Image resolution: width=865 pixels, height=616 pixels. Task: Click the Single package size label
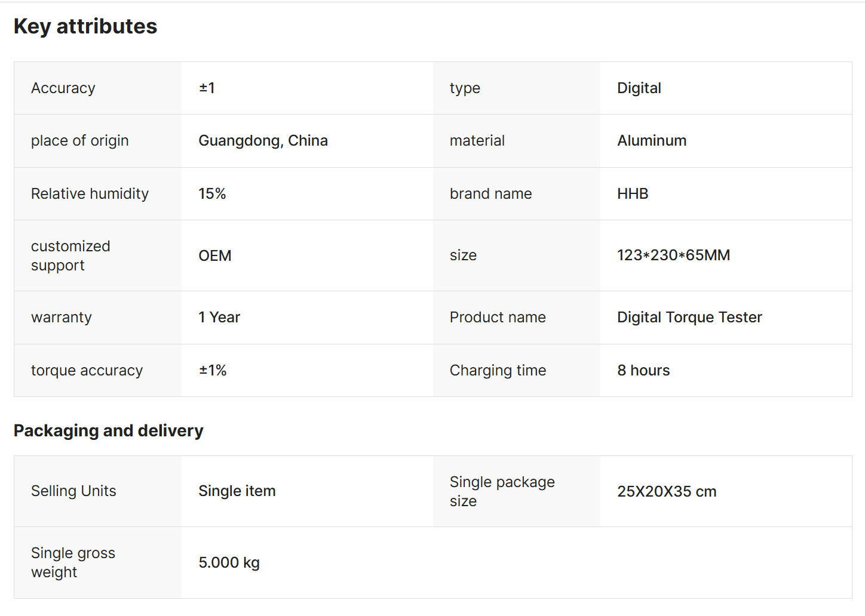click(x=502, y=491)
